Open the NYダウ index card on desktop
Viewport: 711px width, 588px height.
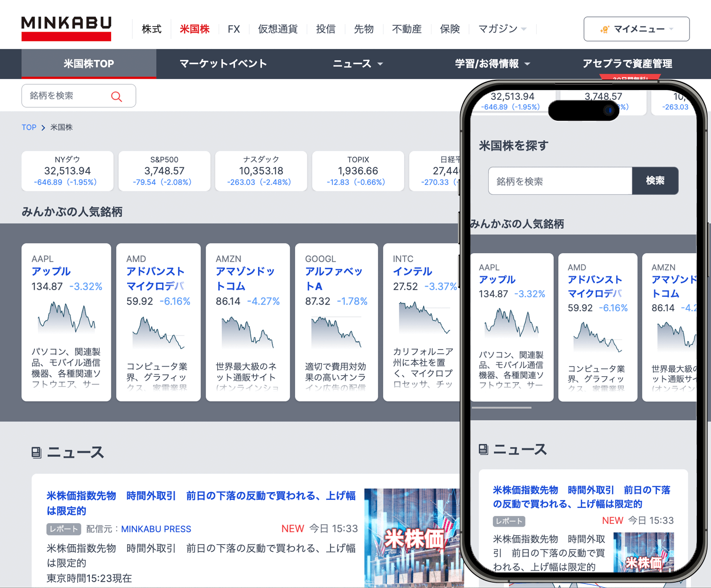tap(67, 171)
